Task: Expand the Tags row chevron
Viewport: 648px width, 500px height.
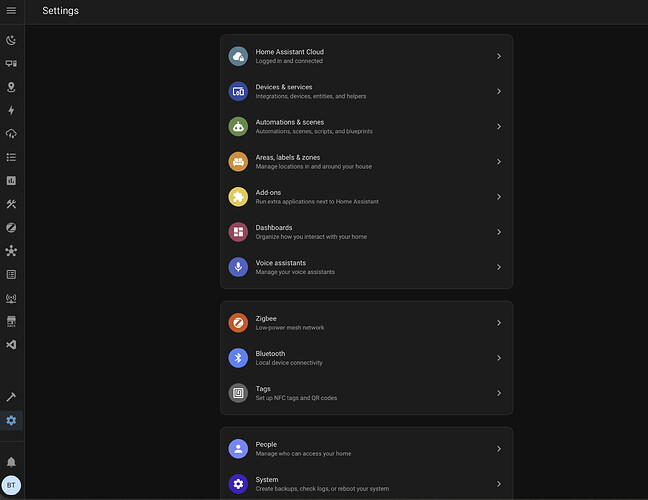Action: click(499, 393)
